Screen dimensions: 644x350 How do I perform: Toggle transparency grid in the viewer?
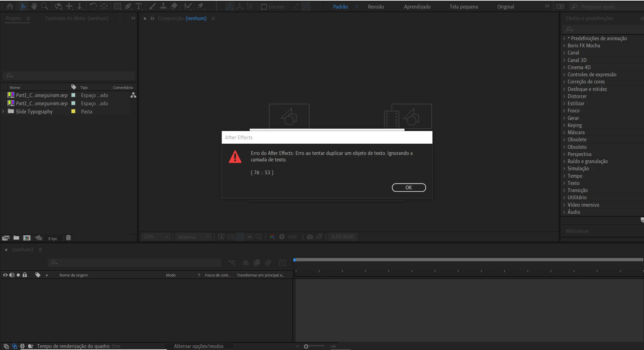[x=231, y=237]
